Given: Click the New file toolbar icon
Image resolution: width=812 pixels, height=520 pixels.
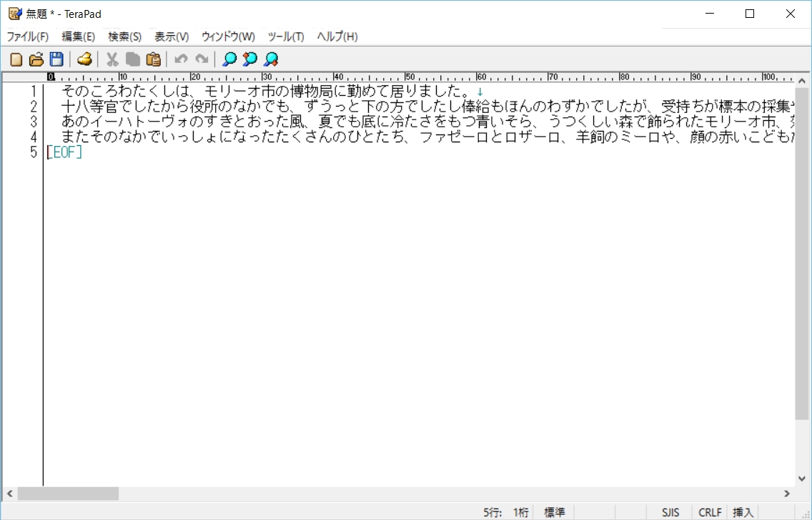Looking at the screenshot, I should (16, 59).
